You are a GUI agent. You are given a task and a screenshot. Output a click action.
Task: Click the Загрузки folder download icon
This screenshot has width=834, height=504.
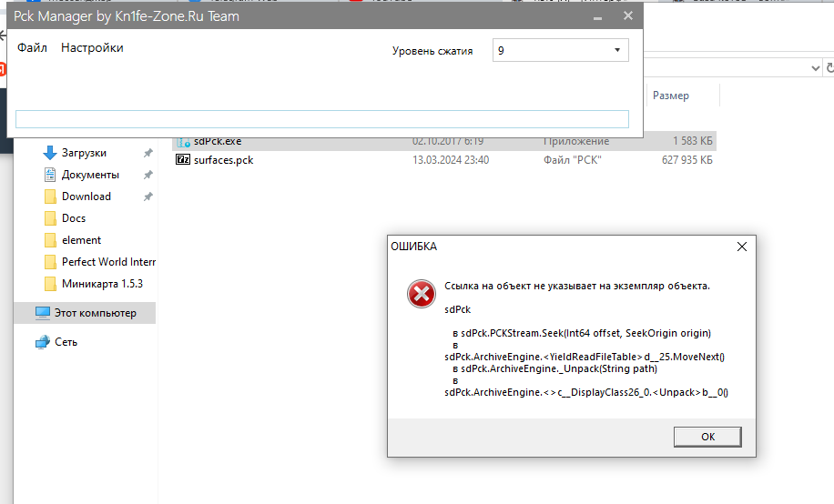[x=51, y=153]
